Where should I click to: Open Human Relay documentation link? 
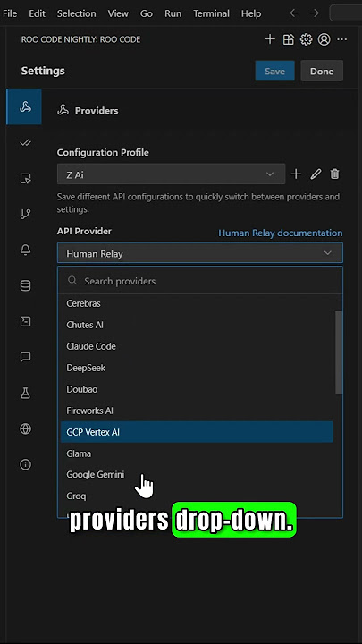[281, 233]
